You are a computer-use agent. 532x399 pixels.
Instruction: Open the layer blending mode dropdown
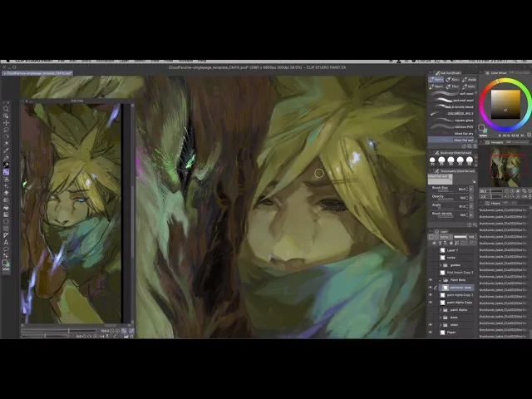446,237
